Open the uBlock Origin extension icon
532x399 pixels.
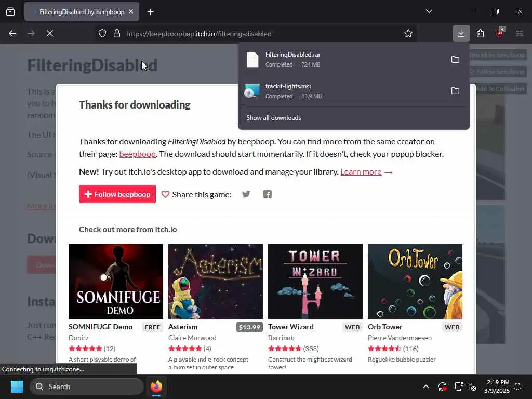click(x=500, y=33)
